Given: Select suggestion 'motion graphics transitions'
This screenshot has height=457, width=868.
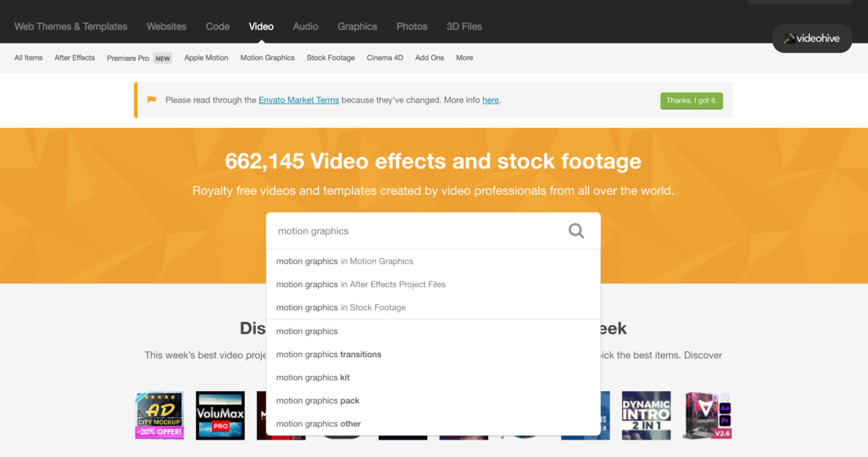Looking at the screenshot, I should (433, 354).
